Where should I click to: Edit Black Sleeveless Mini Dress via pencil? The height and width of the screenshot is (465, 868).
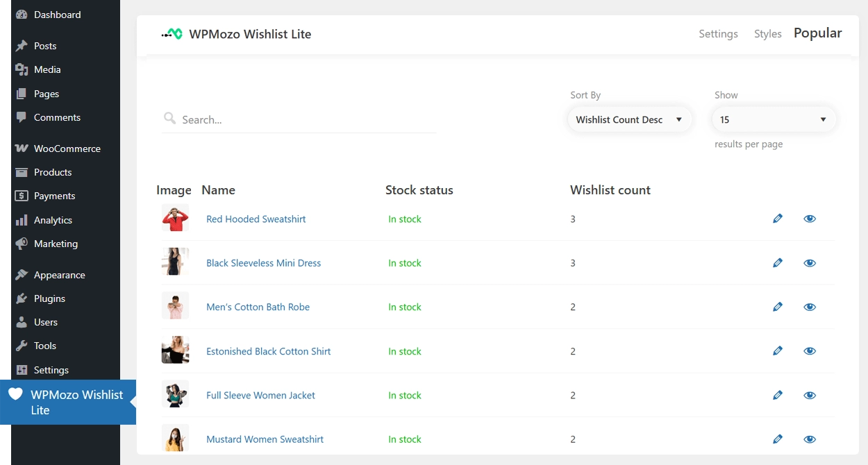point(778,263)
